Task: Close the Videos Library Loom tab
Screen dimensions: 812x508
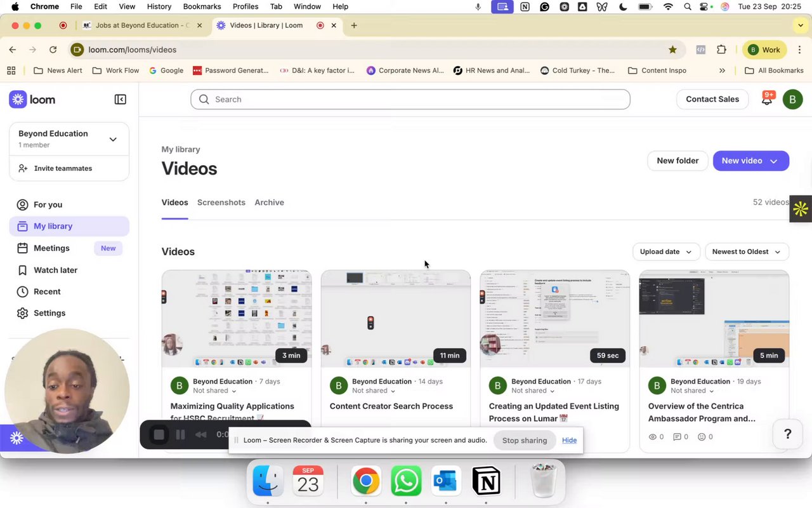Action: [x=334, y=25]
